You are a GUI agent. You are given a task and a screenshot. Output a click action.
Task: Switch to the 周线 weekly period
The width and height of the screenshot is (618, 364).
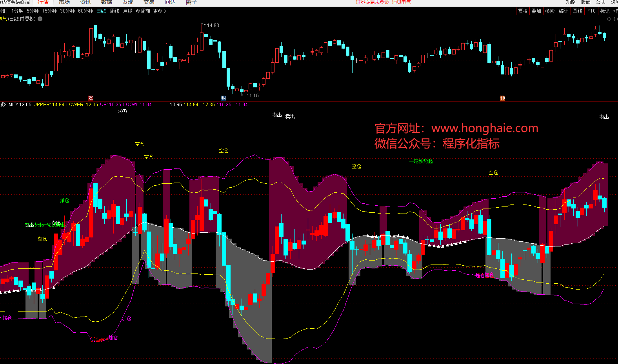point(115,11)
